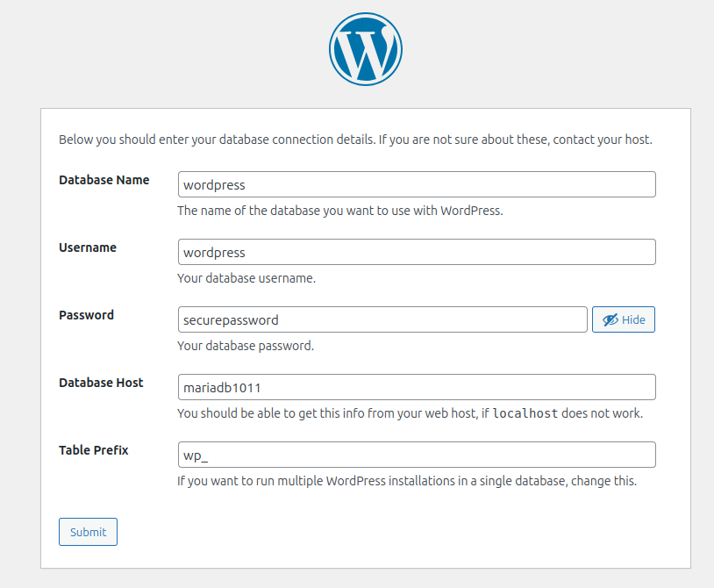
Task: Click the crossed-out eye icon beside Password
Action: click(x=610, y=320)
